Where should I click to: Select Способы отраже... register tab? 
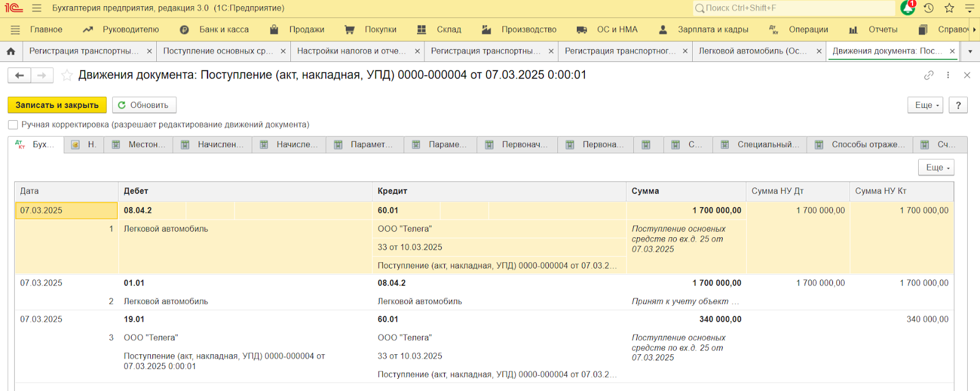tap(860, 145)
